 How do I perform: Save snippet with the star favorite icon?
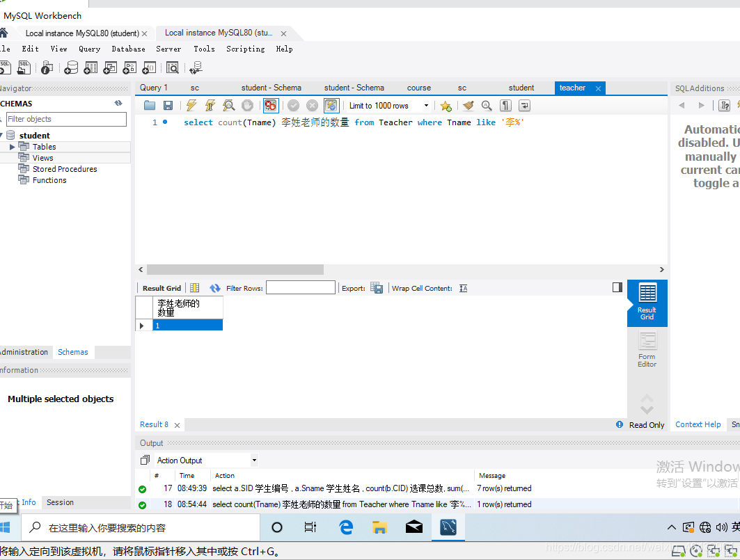point(446,106)
